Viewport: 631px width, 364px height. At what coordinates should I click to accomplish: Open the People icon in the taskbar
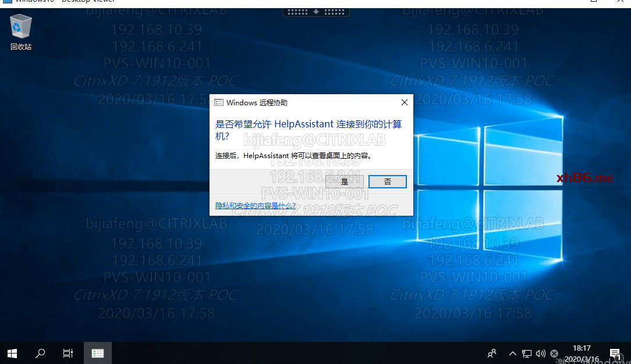[492, 353]
